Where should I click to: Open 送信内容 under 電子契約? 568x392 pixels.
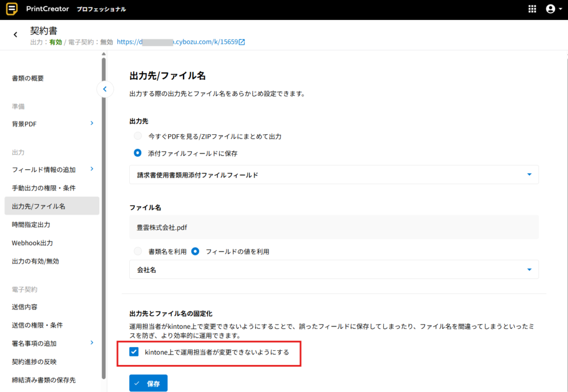click(24, 307)
